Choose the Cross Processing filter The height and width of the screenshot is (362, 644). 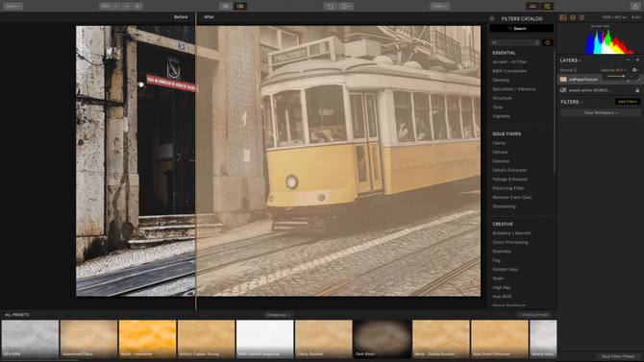510,242
